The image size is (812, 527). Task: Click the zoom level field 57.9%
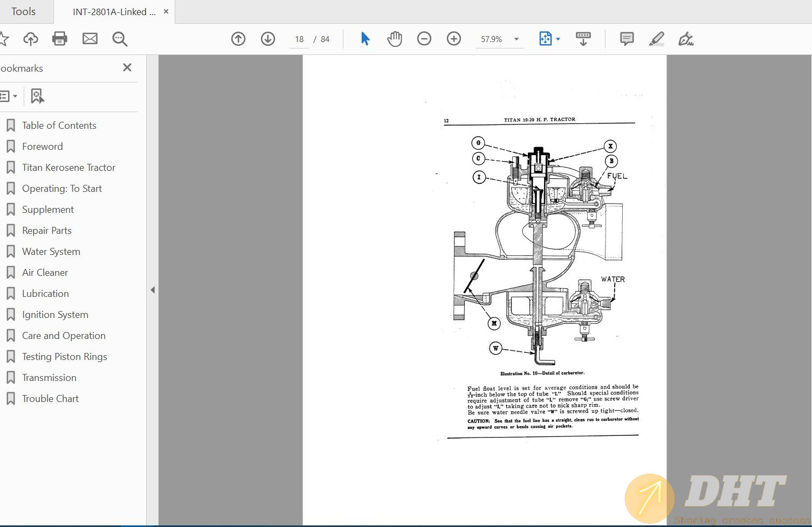[x=492, y=39]
